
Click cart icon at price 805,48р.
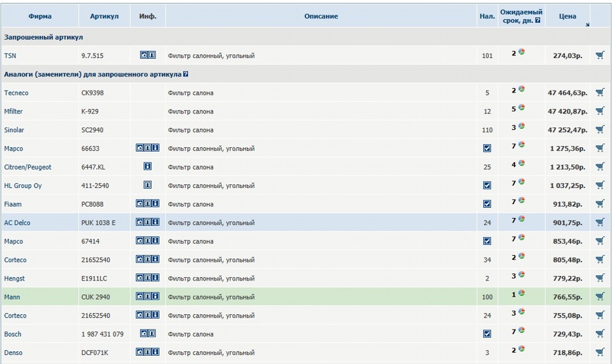(600, 259)
